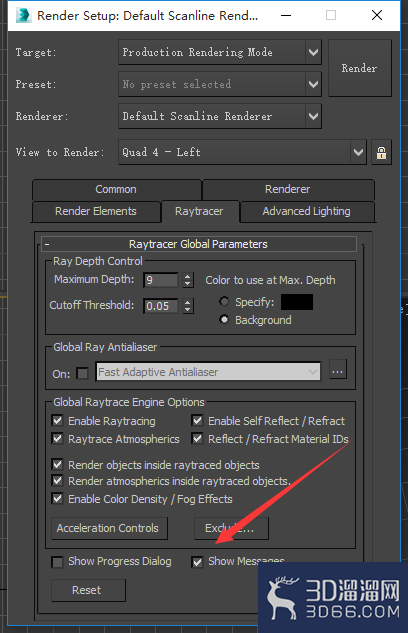Switch to the Render Elements tab

(96, 212)
